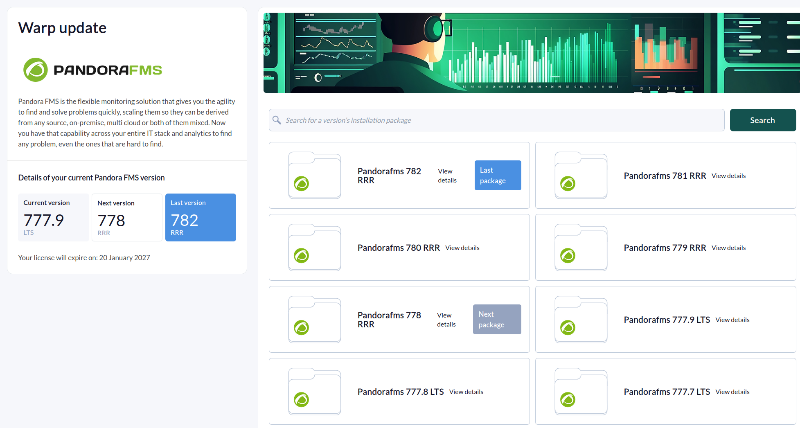Screen dimensions: 800x428
Task: Click the Pandora FMS logo
Action: (x=93, y=70)
